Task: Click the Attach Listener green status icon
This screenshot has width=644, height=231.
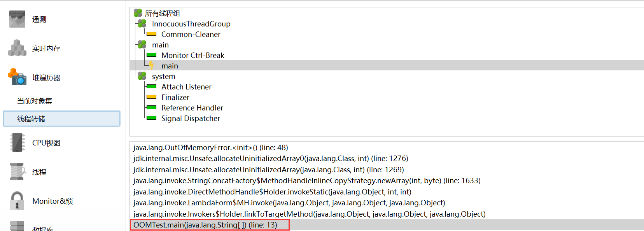Action: pyautogui.click(x=151, y=87)
